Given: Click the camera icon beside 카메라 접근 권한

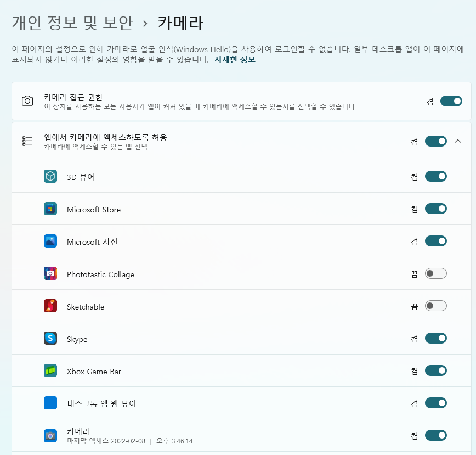Looking at the screenshot, I should coord(27,101).
